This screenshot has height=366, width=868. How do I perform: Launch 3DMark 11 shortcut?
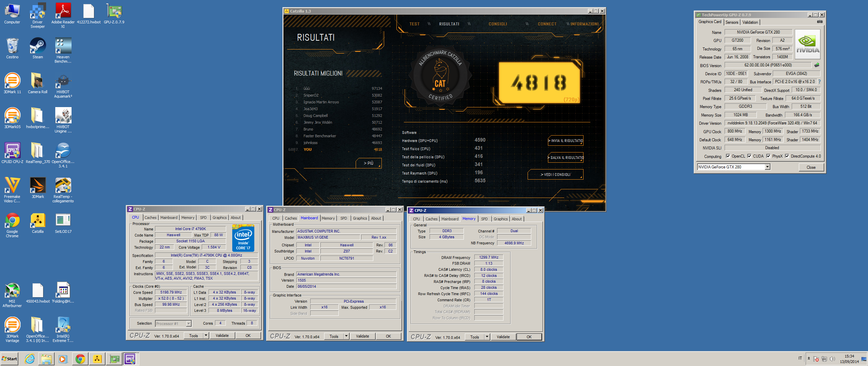12,83
